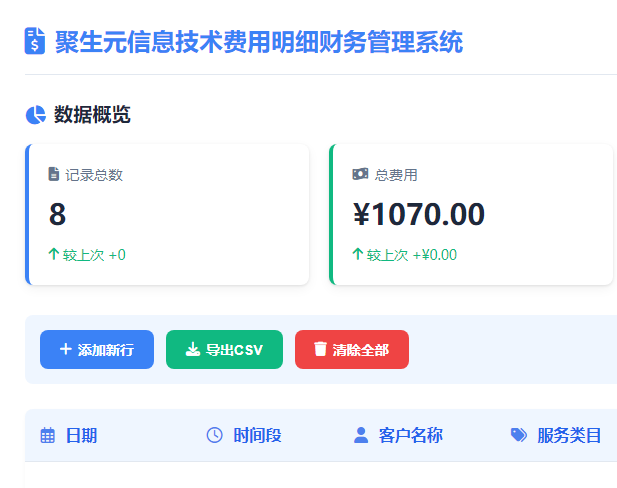Click the total cost value ¥1070.00
The image size is (617, 488).
pos(419,214)
